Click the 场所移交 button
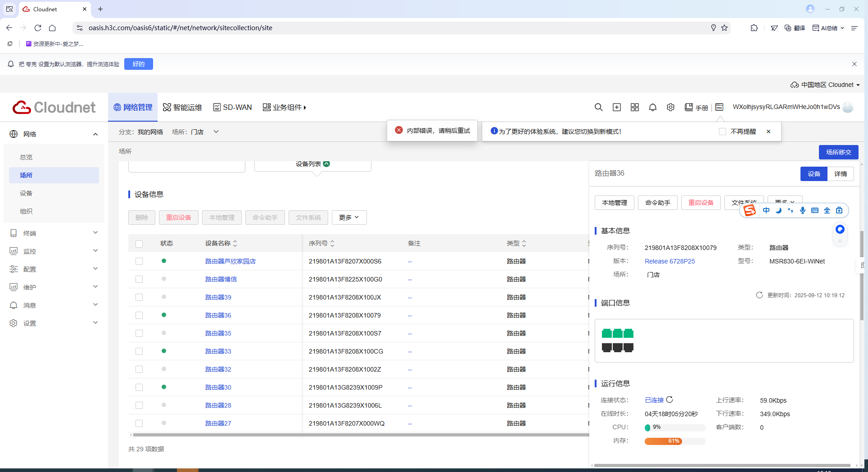 (838, 152)
